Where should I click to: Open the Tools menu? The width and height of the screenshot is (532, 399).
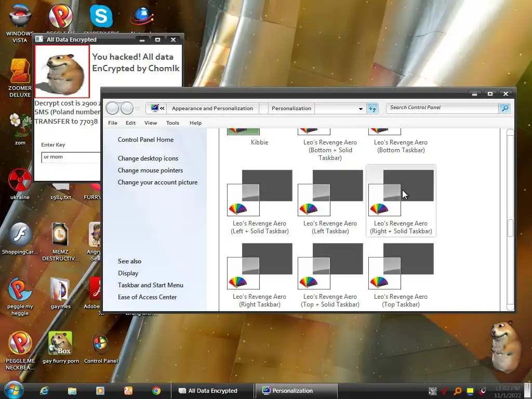[172, 123]
